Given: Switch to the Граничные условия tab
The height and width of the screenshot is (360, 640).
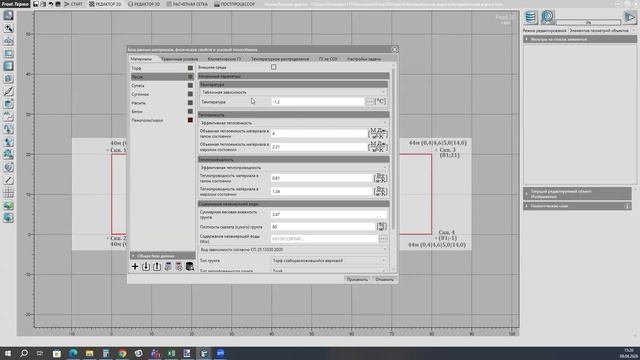Looking at the screenshot, I should point(179,59).
